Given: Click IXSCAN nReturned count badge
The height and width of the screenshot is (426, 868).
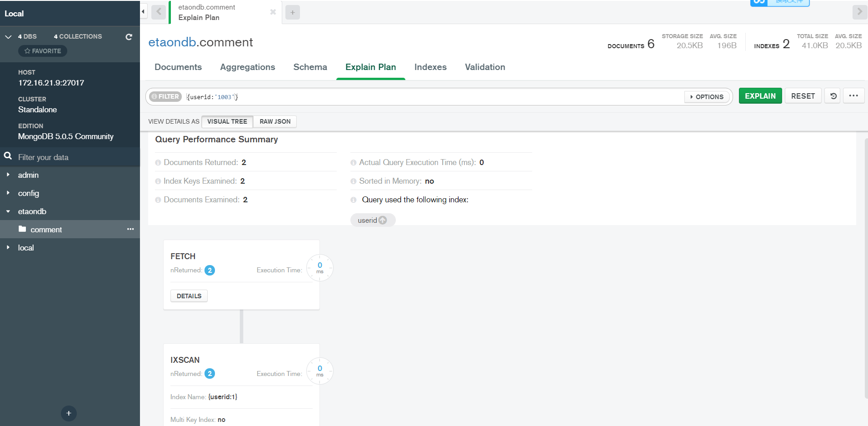Looking at the screenshot, I should click(210, 374).
